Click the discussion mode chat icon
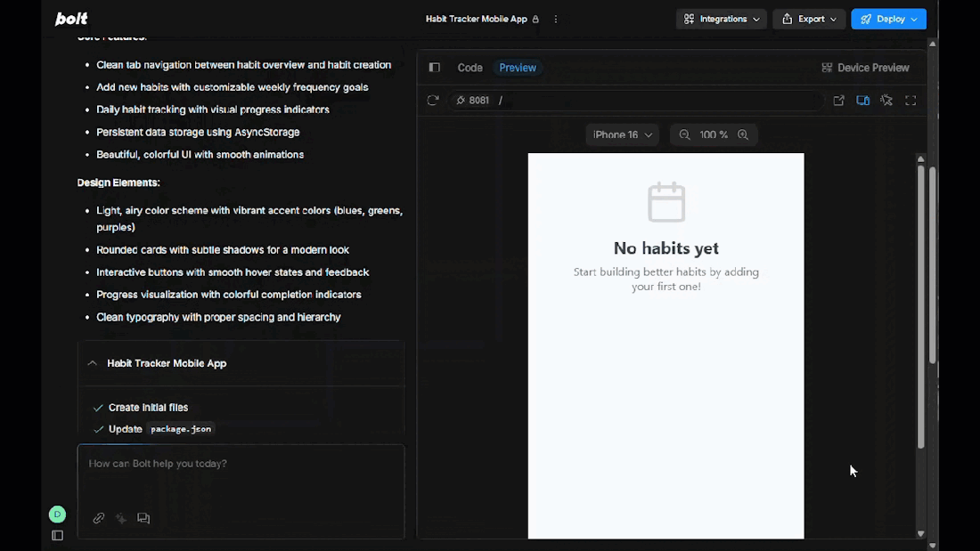980x551 pixels. (143, 518)
